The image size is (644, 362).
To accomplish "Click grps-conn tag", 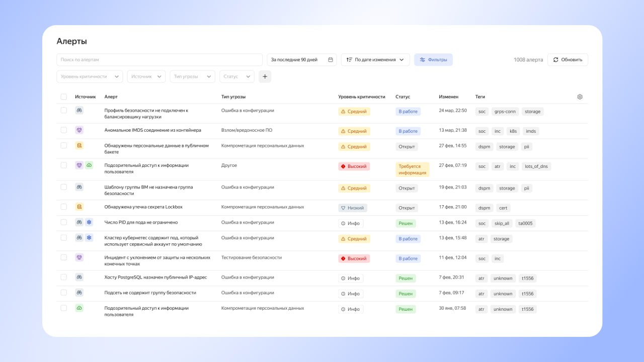I will pos(505,112).
